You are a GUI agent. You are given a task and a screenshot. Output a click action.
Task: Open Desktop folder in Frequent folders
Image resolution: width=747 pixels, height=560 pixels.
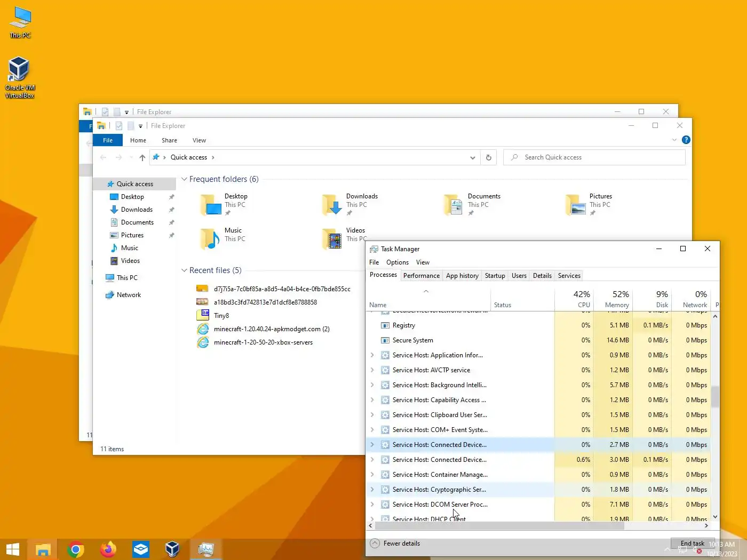[x=224, y=205]
